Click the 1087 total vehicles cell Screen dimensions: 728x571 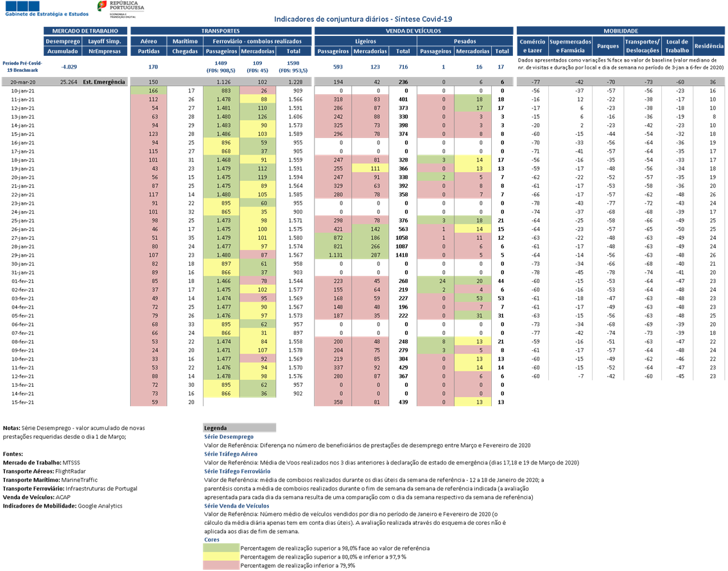click(x=402, y=246)
